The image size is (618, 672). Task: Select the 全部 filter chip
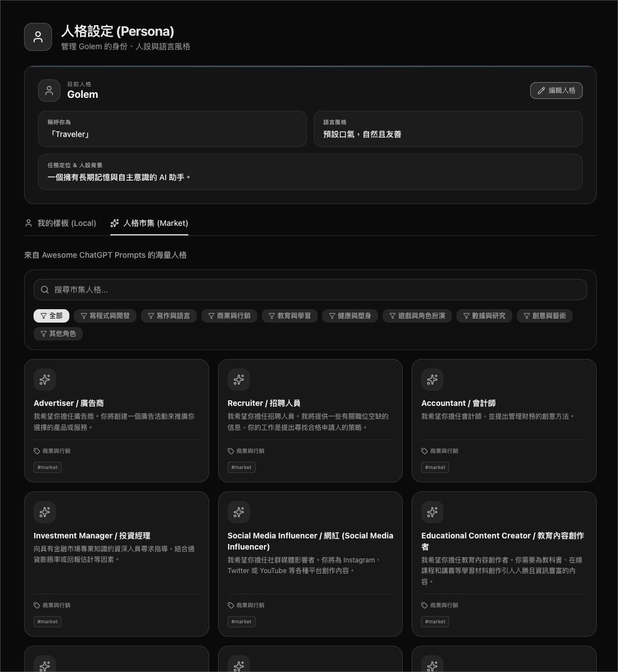click(51, 316)
